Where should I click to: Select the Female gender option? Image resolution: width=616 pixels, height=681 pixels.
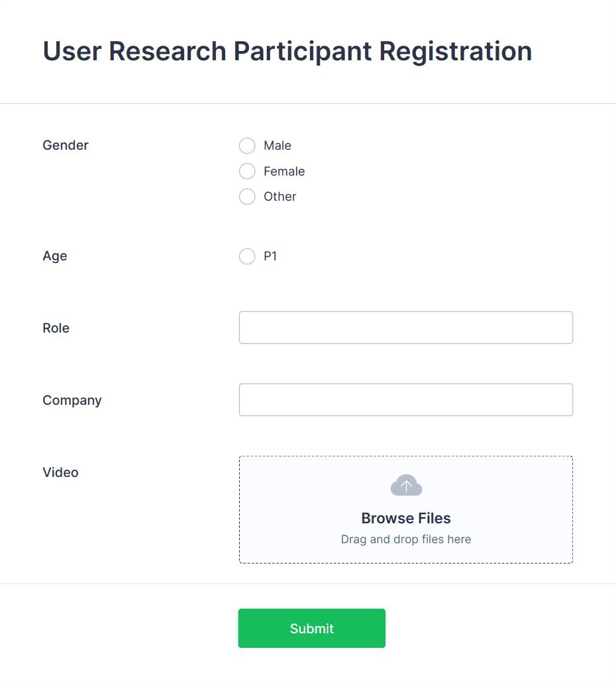pyautogui.click(x=247, y=171)
